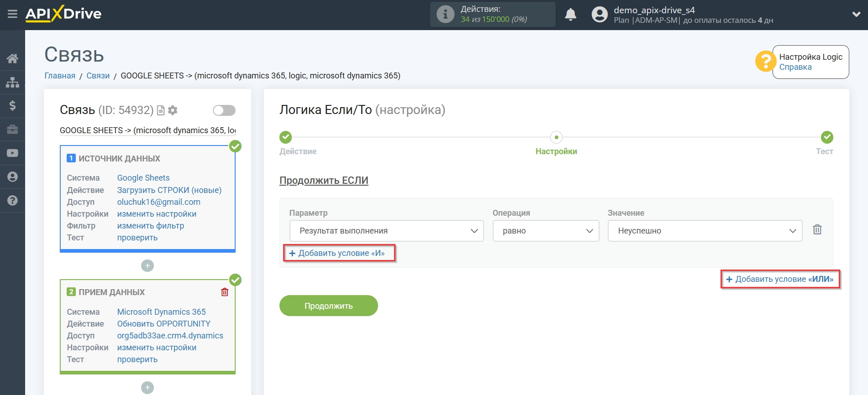
Task: Click Добавить условие «И»
Action: point(337,253)
